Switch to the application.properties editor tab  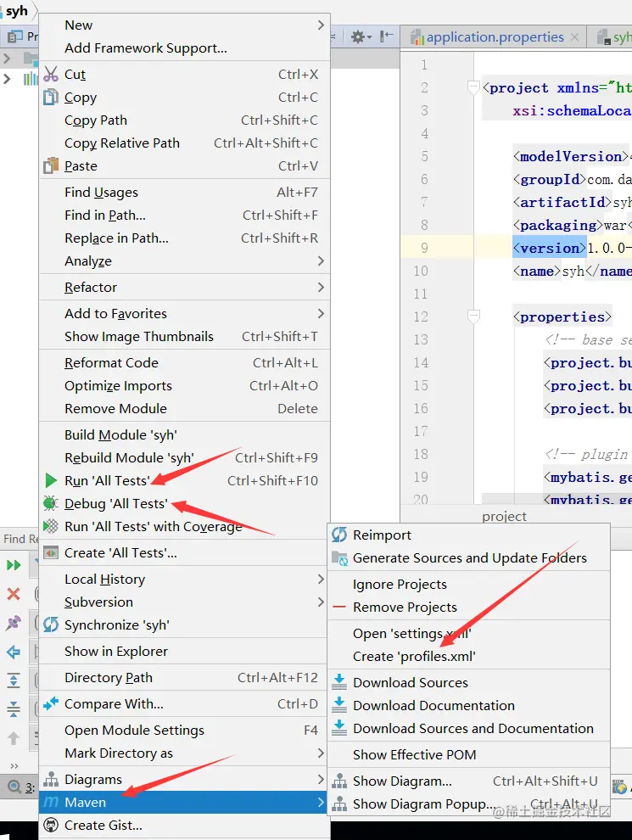495,37
